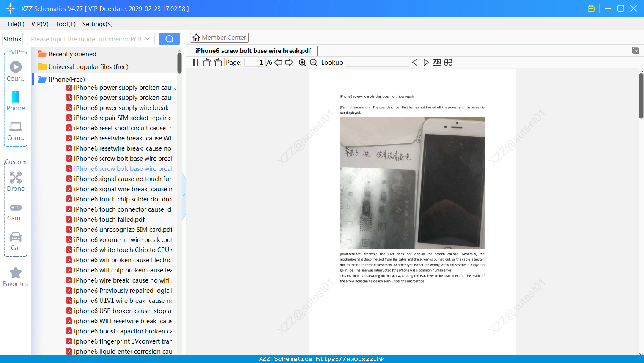Open the model number dropdown
The image size is (644, 363).
[x=148, y=39]
